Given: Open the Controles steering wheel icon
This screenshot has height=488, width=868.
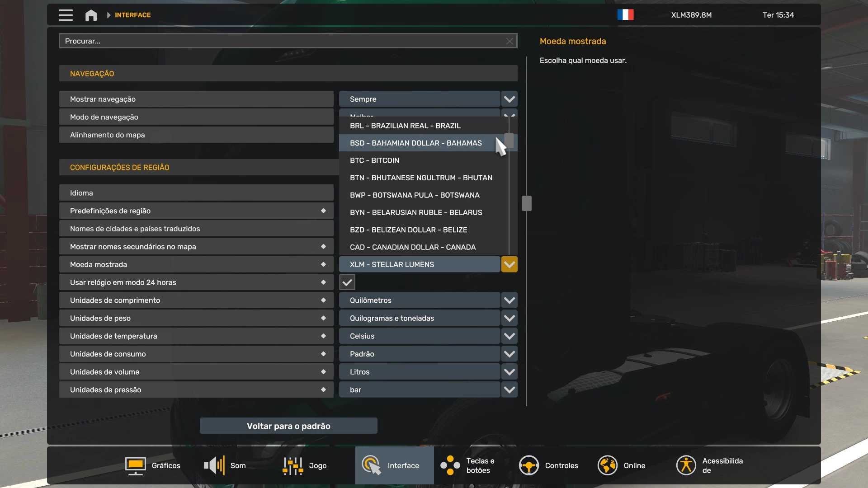Looking at the screenshot, I should point(528,465).
